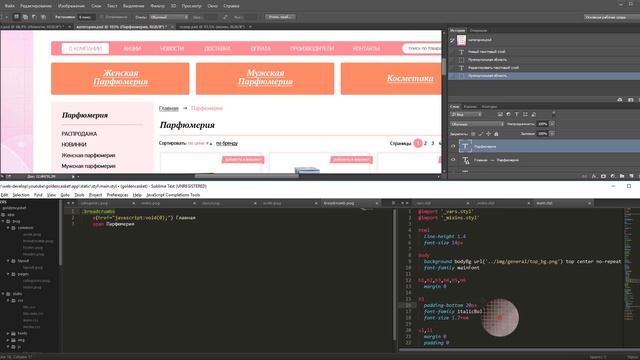Click Lock image pixels brush icon

481,133
